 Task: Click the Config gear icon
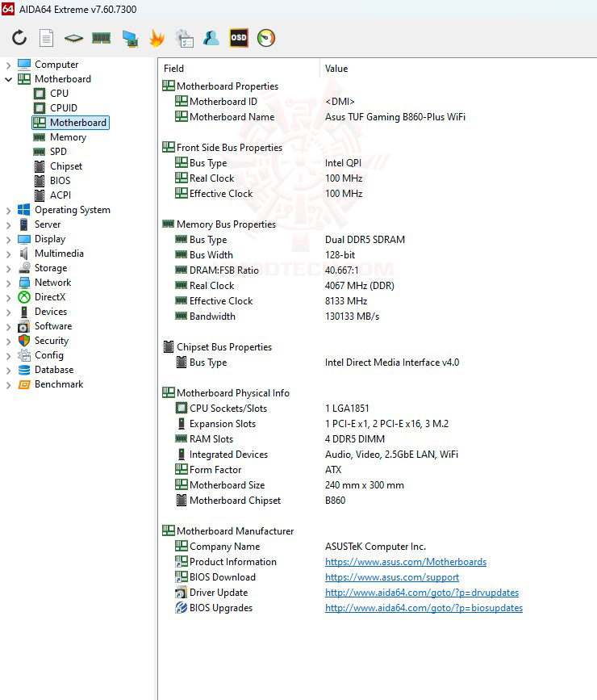[24, 355]
